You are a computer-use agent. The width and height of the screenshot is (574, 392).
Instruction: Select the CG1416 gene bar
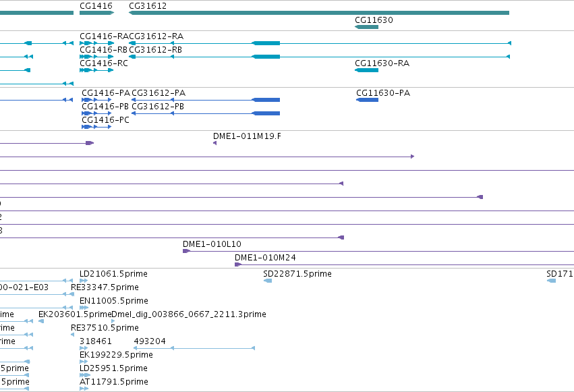pos(96,13)
